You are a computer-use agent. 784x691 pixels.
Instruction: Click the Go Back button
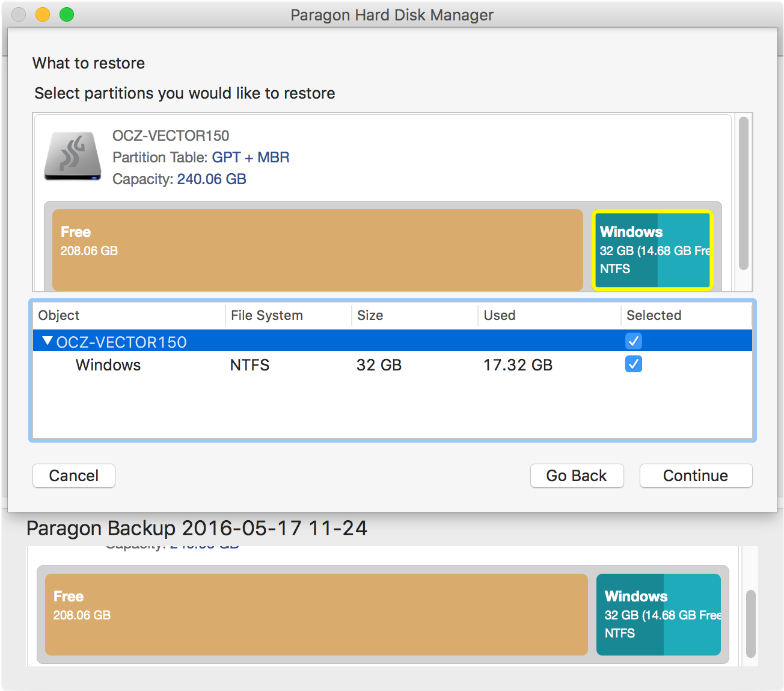click(577, 476)
